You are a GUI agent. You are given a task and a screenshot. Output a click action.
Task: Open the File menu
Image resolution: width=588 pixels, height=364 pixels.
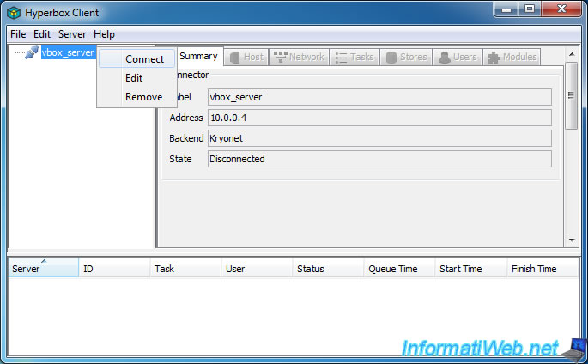pos(18,34)
